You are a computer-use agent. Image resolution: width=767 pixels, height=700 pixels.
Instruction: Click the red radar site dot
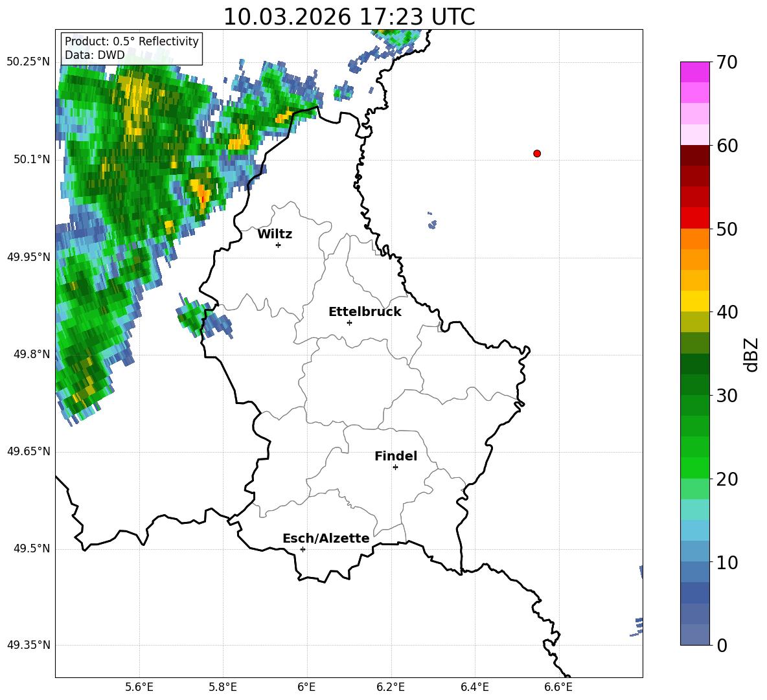[537, 153]
